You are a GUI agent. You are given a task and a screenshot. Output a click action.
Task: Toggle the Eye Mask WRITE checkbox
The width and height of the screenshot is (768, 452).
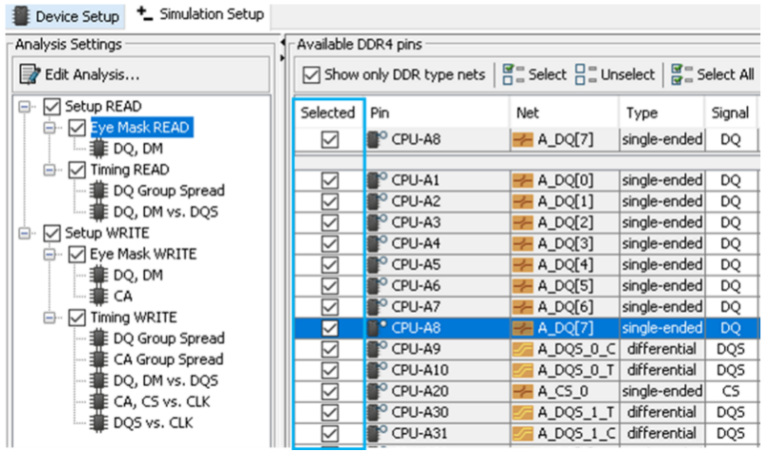(x=77, y=254)
